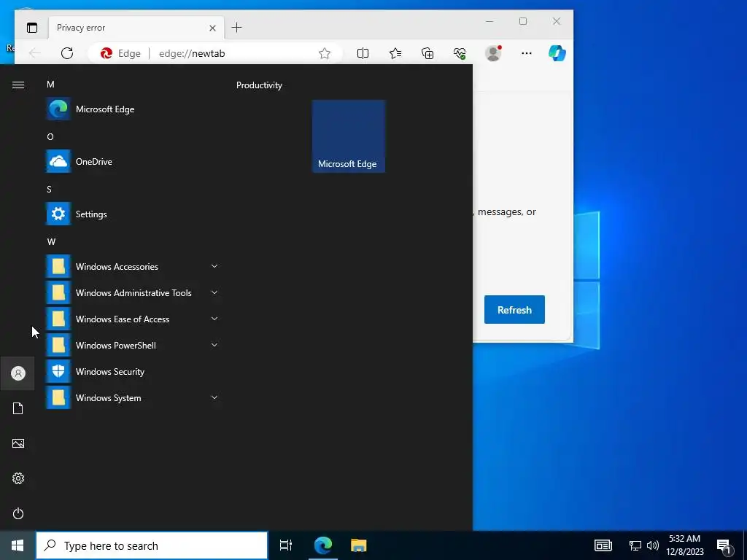
Task: Open News and interests on the taskbar
Action: pos(603,545)
